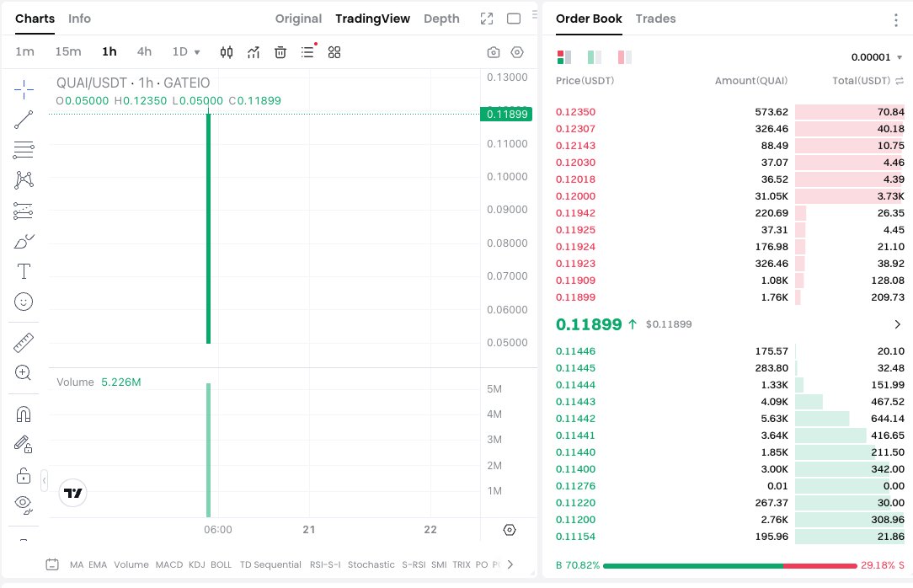
Task: Switch to the Info tab
Action: tap(79, 19)
